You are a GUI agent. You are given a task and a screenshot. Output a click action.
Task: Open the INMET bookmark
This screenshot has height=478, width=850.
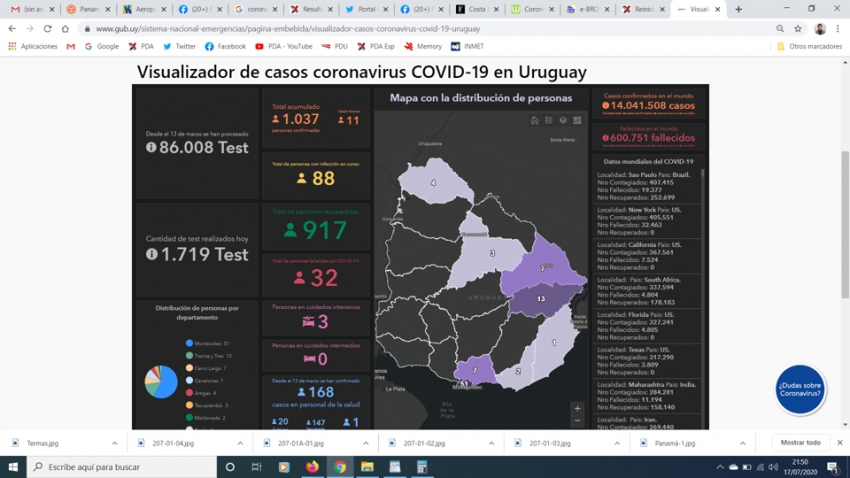(x=467, y=47)
